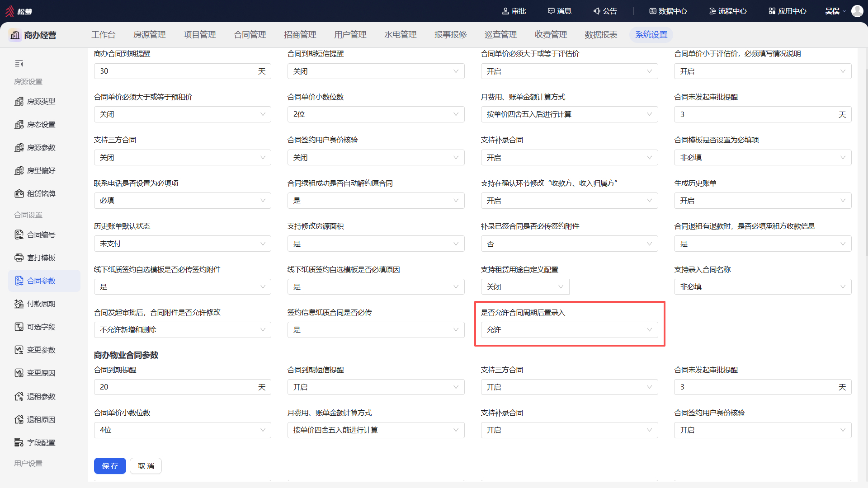
Task: Open the 联系电话是否设置为必填项 dropdown
Action: tap(182, 201)
